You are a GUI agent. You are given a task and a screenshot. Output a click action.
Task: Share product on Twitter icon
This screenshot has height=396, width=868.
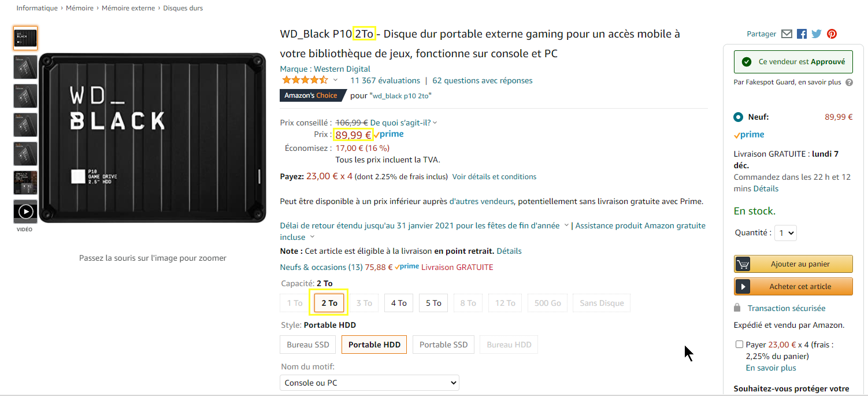[816, 34]
